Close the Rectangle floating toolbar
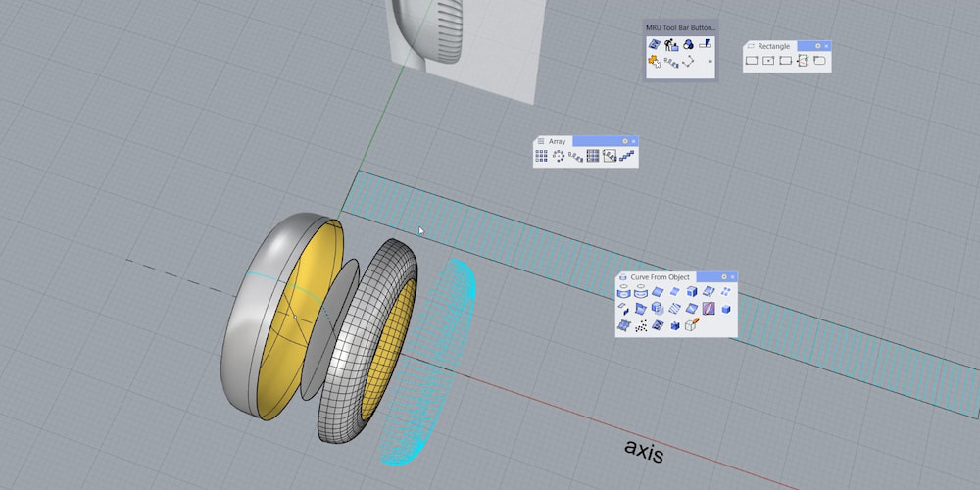Image resolution: width=980 pixels, height=490 pixels. pyautogui.click(x=826, y=46)
